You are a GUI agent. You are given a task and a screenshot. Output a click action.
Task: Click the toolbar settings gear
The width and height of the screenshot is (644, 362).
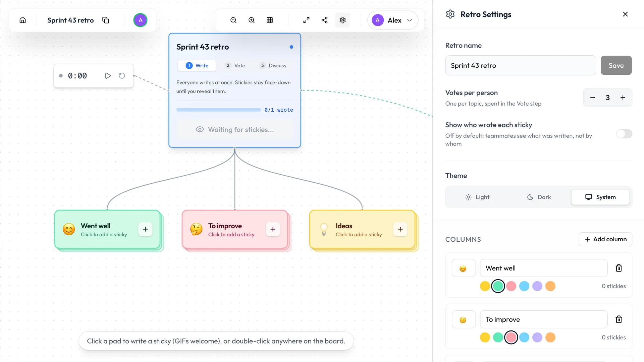pos(342,20)
